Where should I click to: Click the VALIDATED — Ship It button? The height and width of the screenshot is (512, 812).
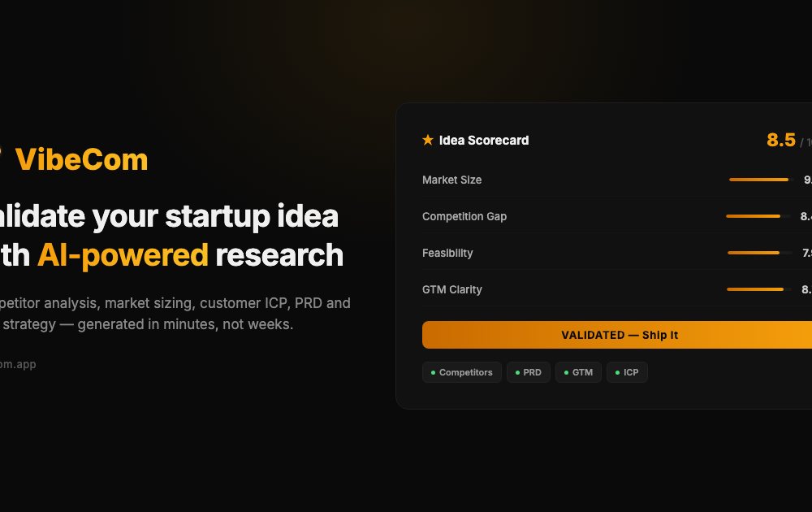617,335
